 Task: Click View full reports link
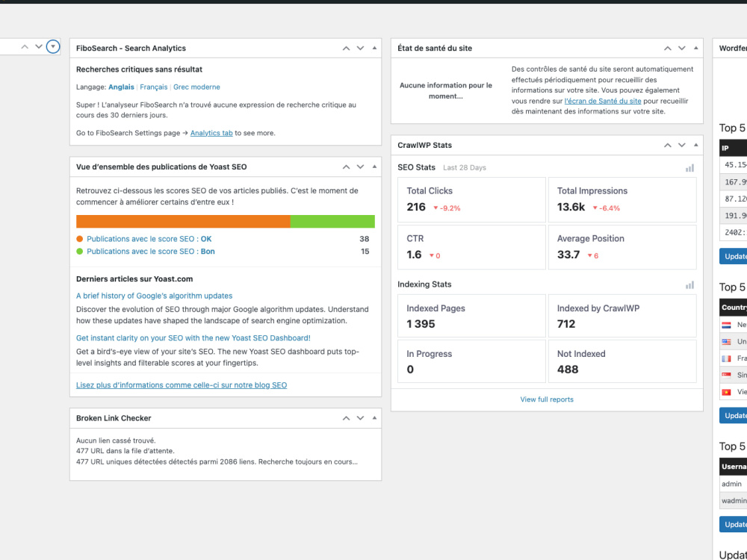pos(547,399)
